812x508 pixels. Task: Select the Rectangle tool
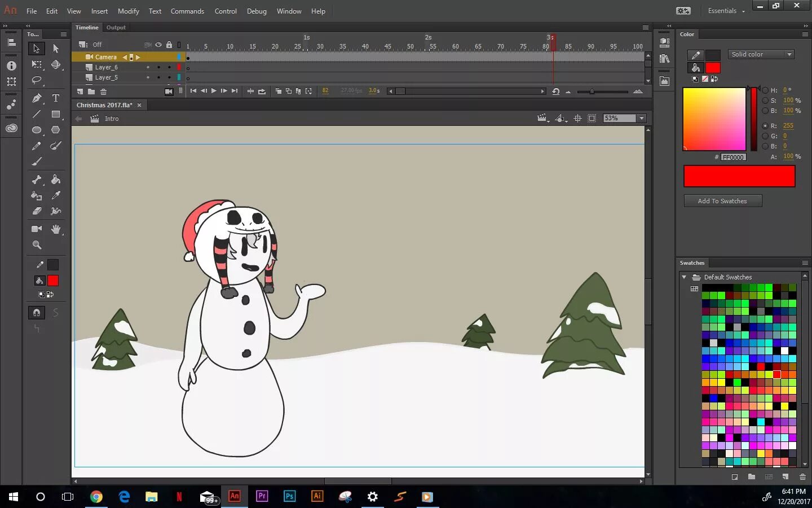pyautogui.click(x=56, y=114)
